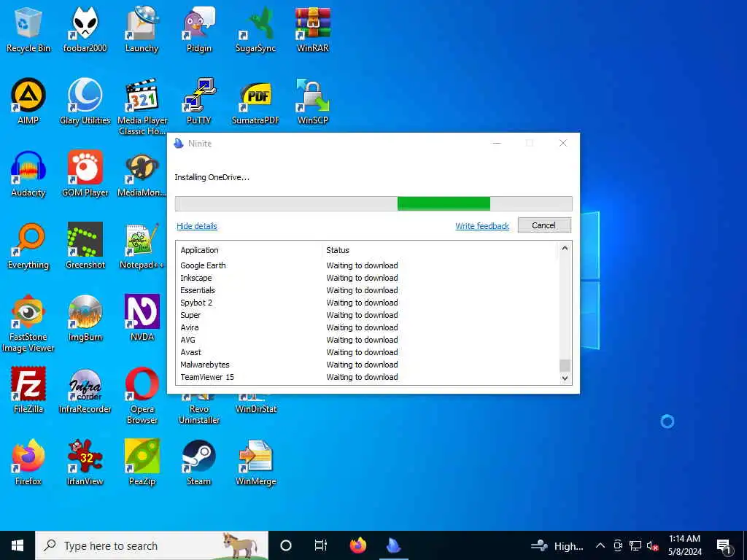The height and width of the screenshot is (560, 747).
Task: Click Hide details link in Ninite
Action: [197, 226]
